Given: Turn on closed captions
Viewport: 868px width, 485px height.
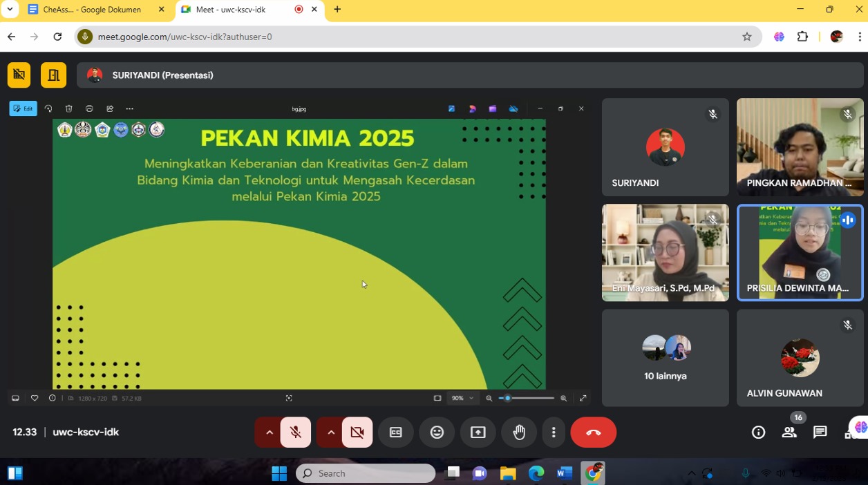Looking at the screenshot, I should 395,432.
